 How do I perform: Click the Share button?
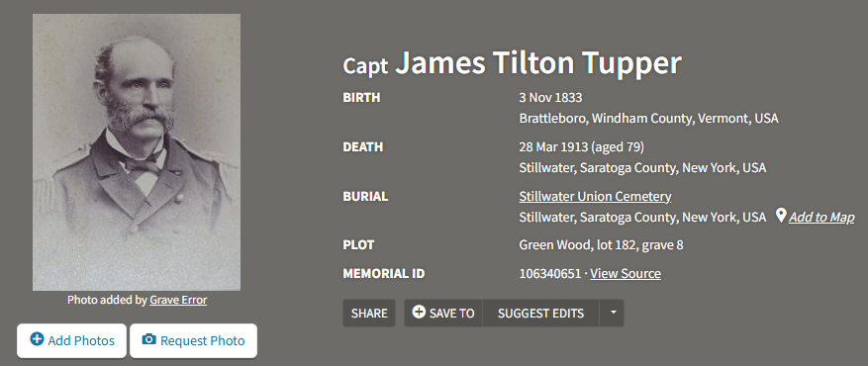pos(369,313)
